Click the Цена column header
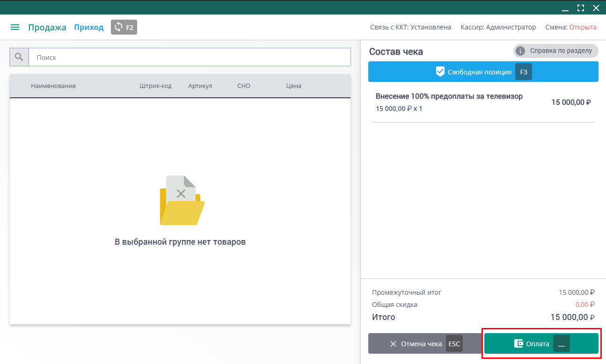This screenshot has height=364, width=606. click(x=294, y=86)
